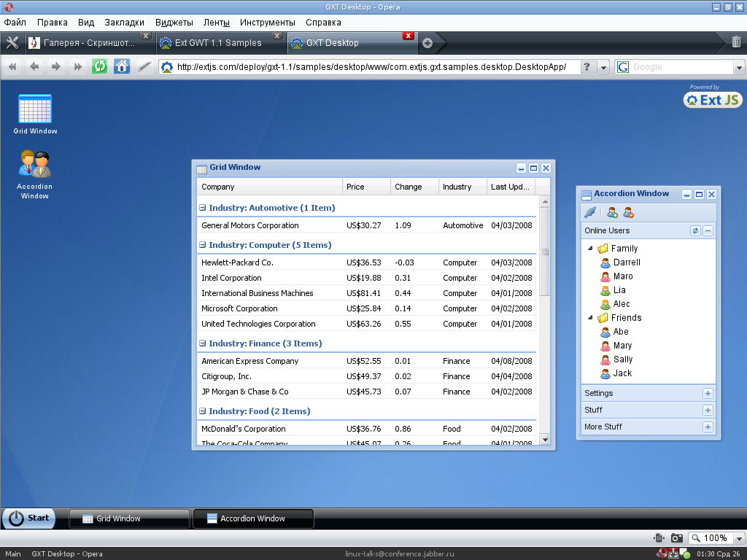This screenshot has height=560, width=747.
Task: Click the camera icon in Opera status bar
Action: point(676,538)
